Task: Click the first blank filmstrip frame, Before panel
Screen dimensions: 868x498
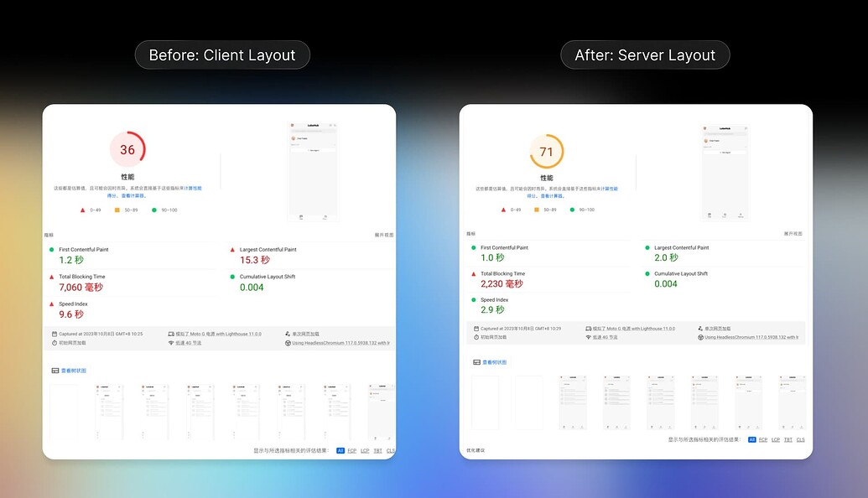Action: [64, 412]
